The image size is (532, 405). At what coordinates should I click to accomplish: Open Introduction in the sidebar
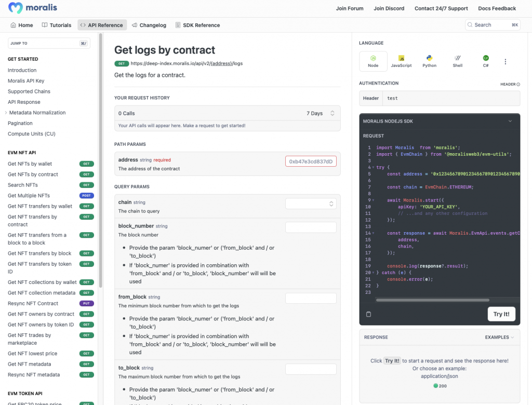click(x=22, y=70)
